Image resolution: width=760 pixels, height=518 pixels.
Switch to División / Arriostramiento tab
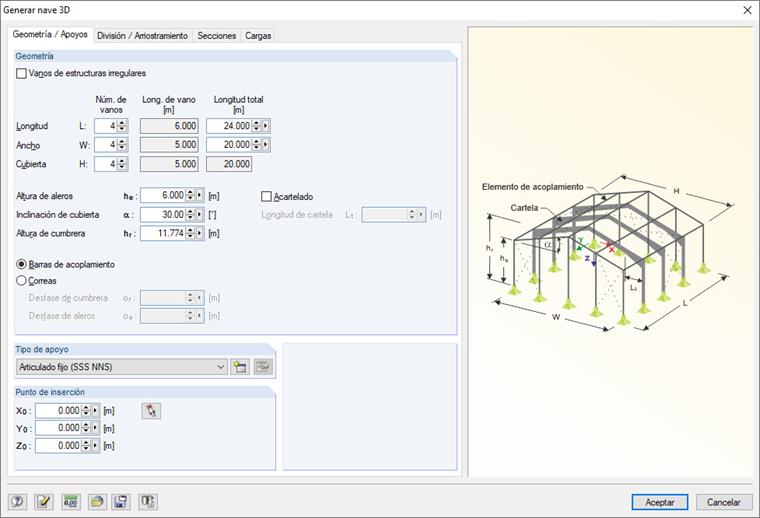coord(142,36)
